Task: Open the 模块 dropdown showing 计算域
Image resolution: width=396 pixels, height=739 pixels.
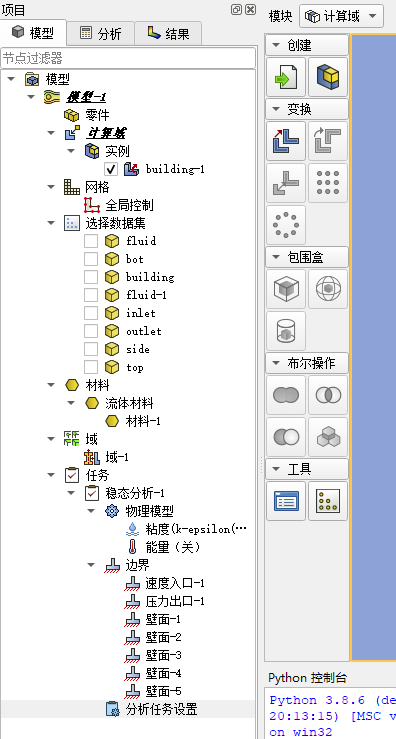Action: [341, 16]
